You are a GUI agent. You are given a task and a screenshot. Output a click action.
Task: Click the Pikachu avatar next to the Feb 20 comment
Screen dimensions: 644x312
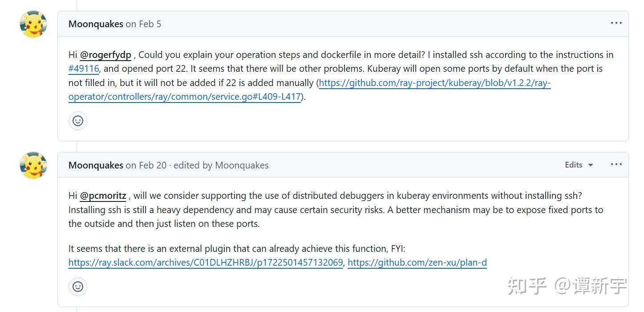(33, 165)
